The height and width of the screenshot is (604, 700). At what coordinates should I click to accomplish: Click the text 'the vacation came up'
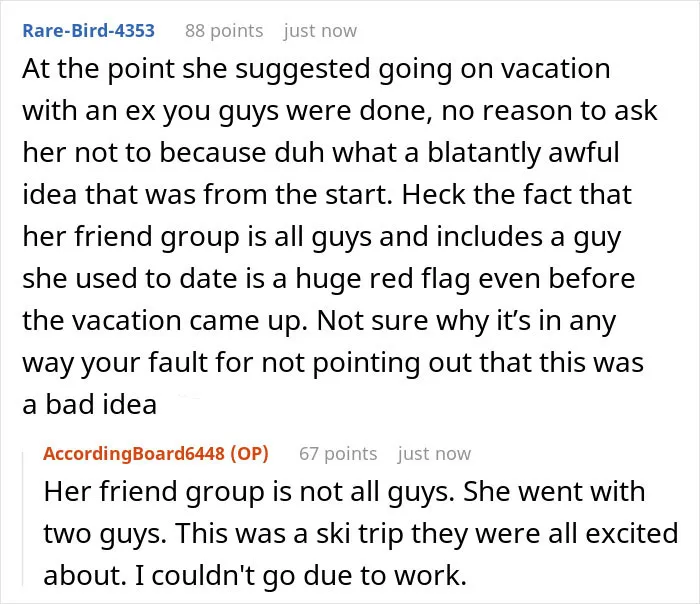(165, 321)
